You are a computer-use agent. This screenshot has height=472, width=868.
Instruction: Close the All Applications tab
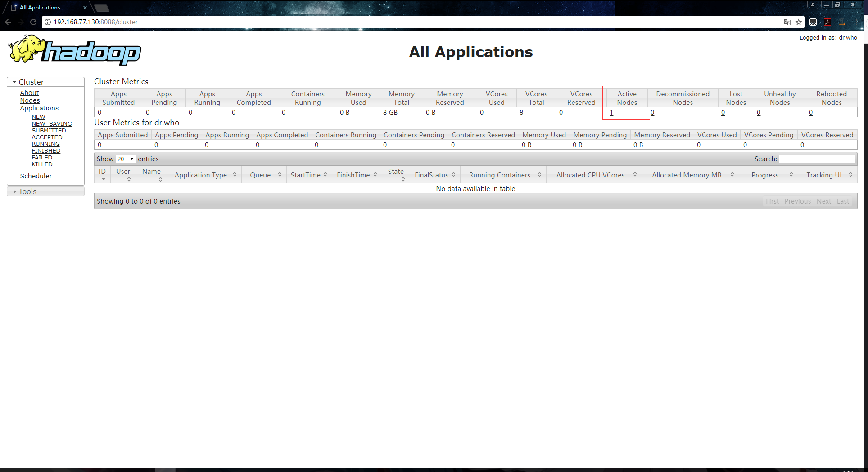click(85, 8)
